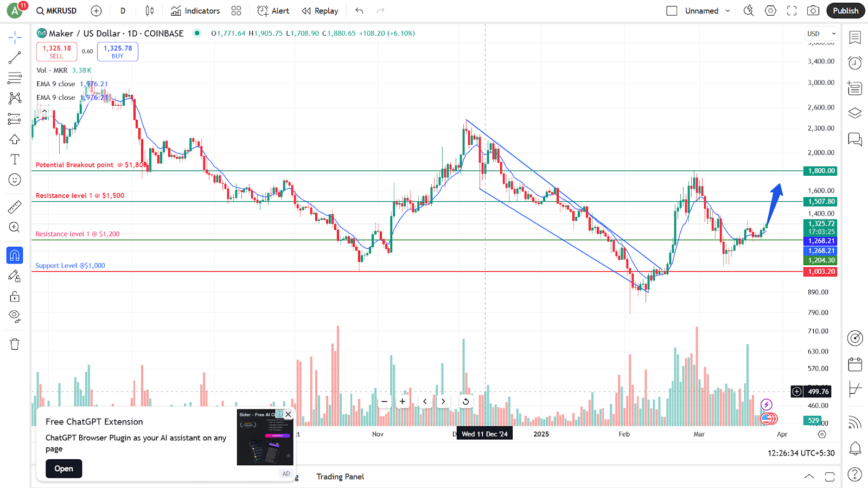This screenshot has height=488, width=868.
Task: Click the 1,325.78 BUY button
Action: pos(118,52)
